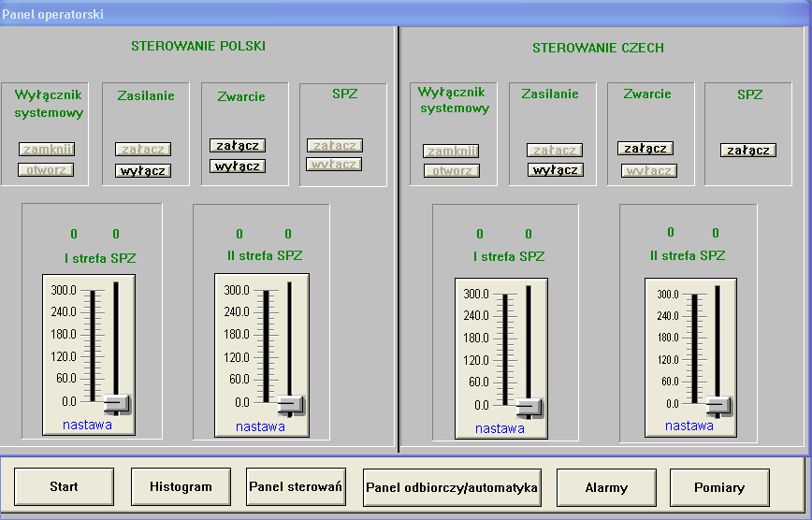Screen dimensions: 812x520
Task: Click otworz under Czech Wyłącznik systemowy
Action: click(452, 170)
